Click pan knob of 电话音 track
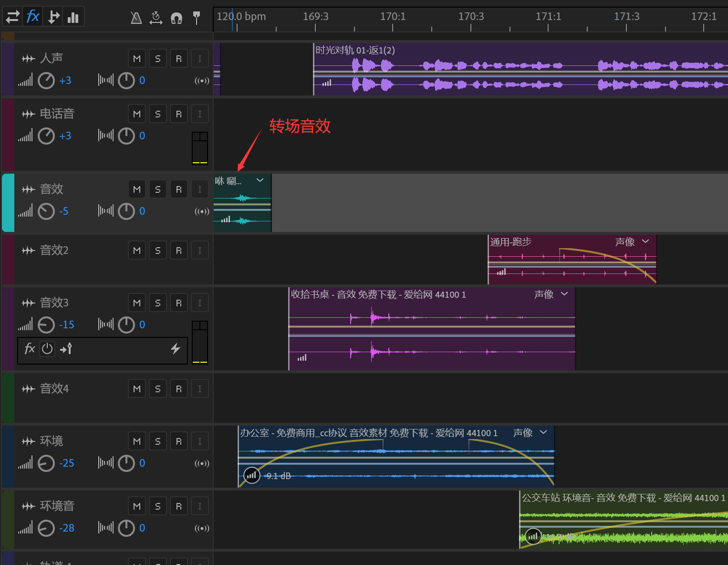This screenshot has height=565, width=728. point(126,136)
